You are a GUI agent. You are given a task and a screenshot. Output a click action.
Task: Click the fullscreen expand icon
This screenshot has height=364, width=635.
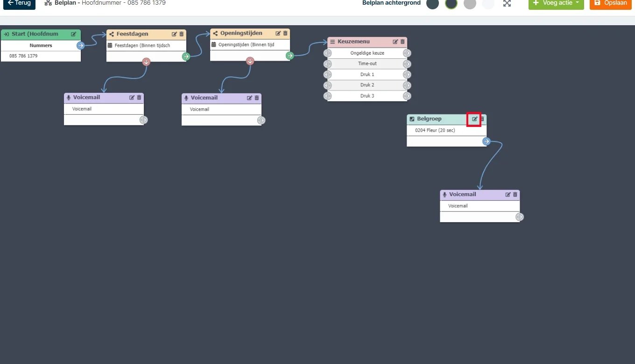tap(507, 3)
